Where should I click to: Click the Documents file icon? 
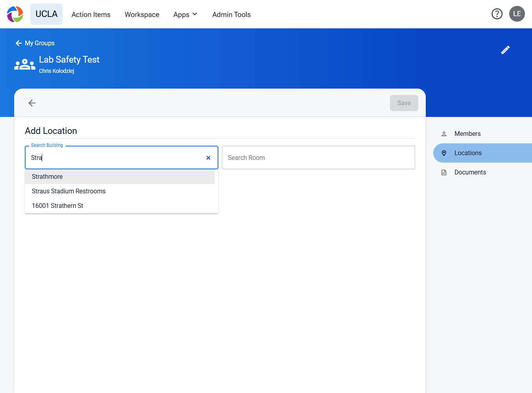(444, 172)
